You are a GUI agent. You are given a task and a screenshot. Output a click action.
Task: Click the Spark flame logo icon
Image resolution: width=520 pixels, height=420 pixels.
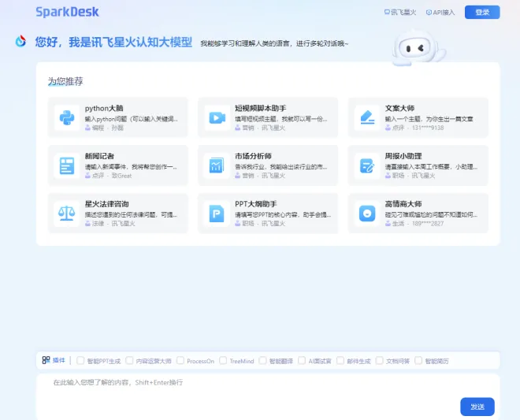coord(20,41)
